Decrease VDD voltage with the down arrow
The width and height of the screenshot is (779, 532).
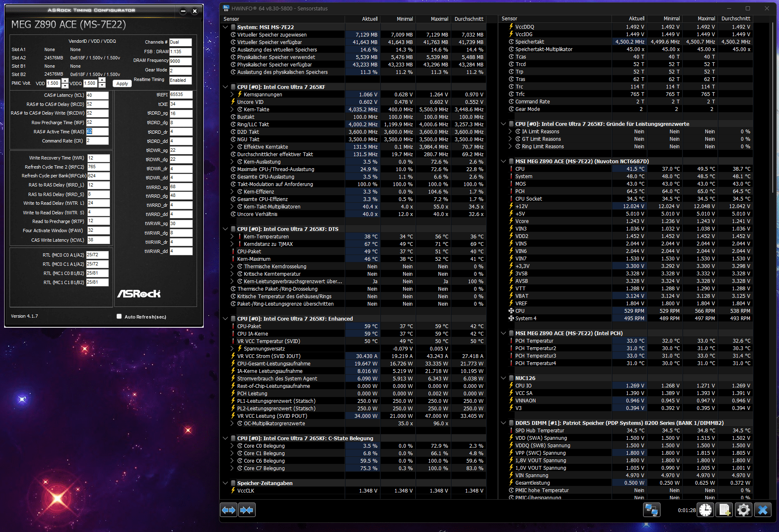point(65,86)
